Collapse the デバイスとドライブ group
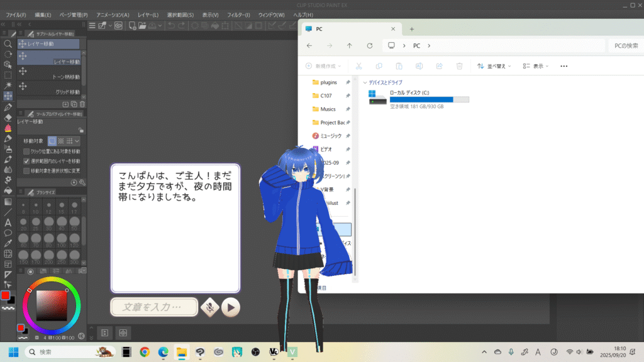644x362 pixels. 365,82
